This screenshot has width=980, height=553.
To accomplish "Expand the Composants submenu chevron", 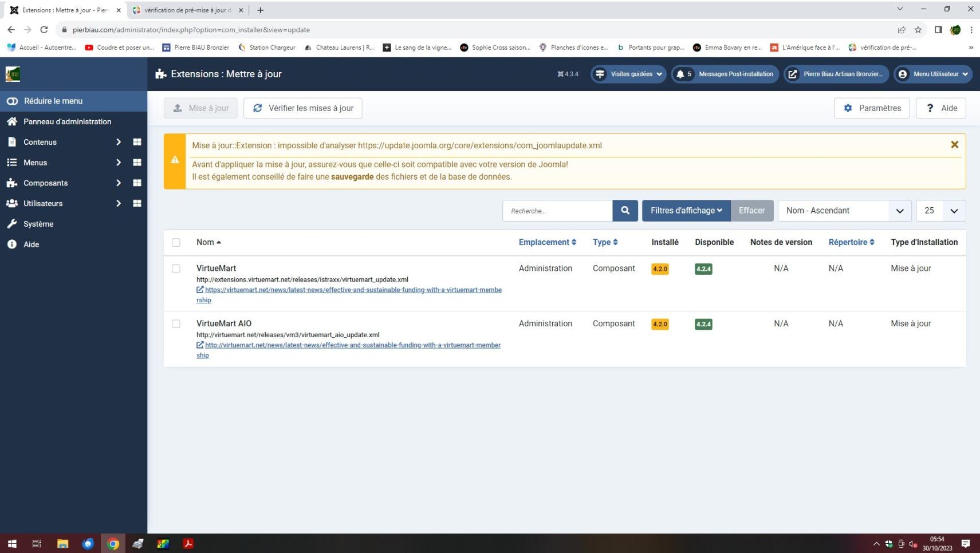I will (119, 183).
